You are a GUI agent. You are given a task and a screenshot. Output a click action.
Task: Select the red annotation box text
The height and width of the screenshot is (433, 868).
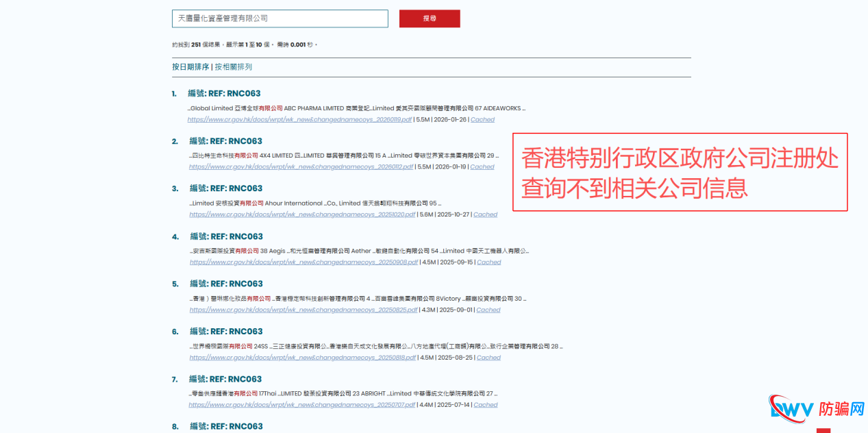click(x=679, y=171)
